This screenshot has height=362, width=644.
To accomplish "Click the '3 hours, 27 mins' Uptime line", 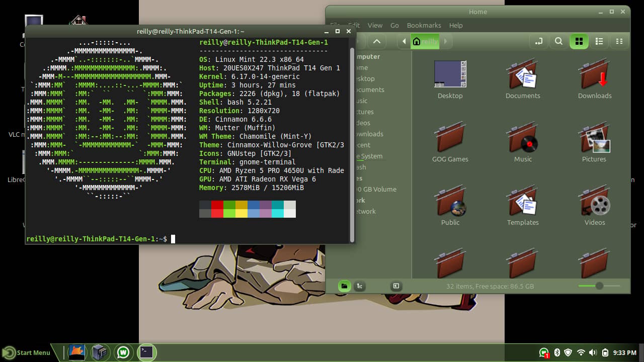I will point(248,85).
